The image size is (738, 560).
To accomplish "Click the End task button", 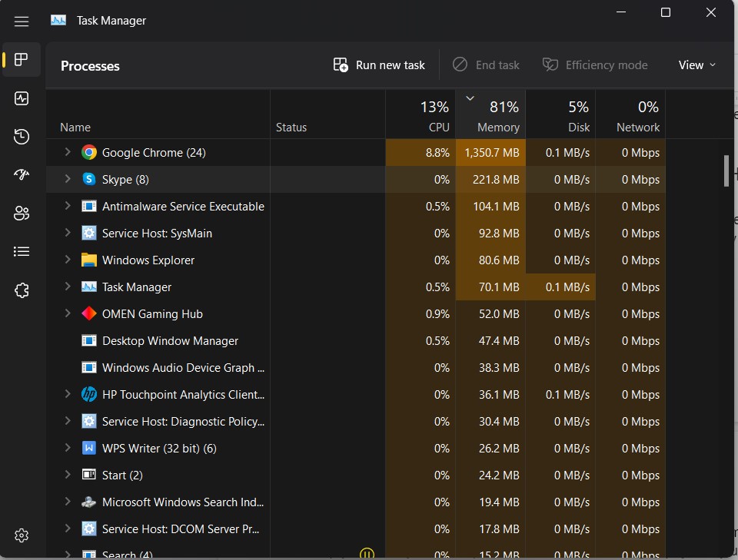I will [486, 65].
